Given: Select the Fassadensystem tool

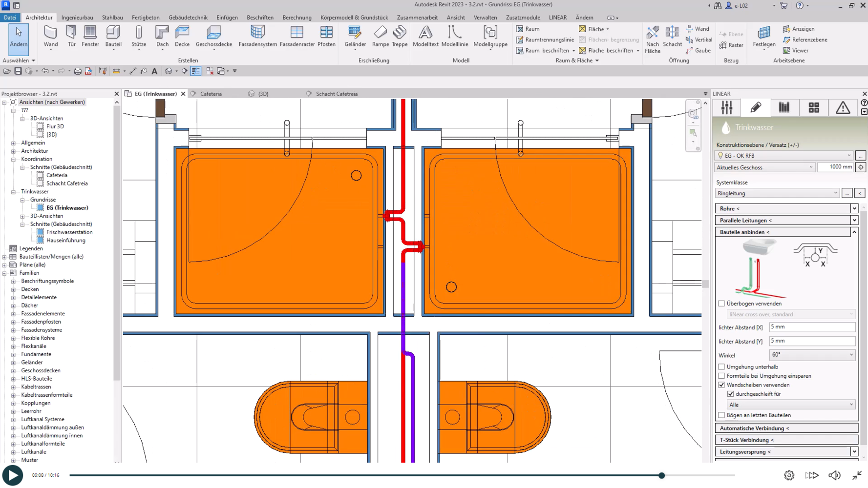Looking at the screenshot, I should click(257, 37).
